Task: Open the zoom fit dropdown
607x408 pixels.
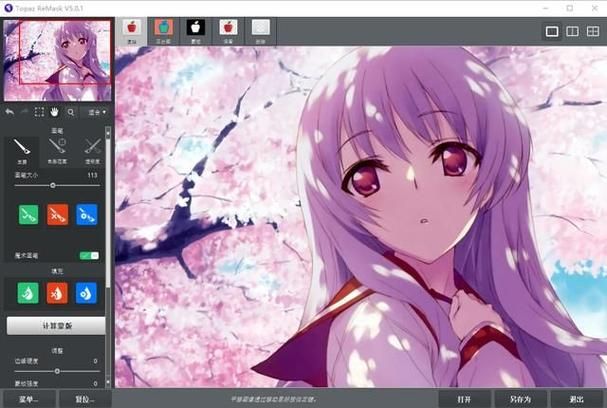Action: 97,113
